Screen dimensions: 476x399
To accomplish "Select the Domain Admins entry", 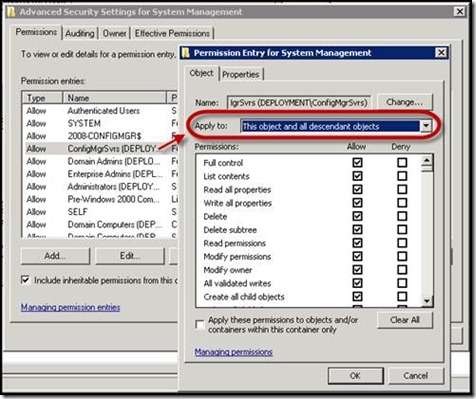I will tap(100, 161).
